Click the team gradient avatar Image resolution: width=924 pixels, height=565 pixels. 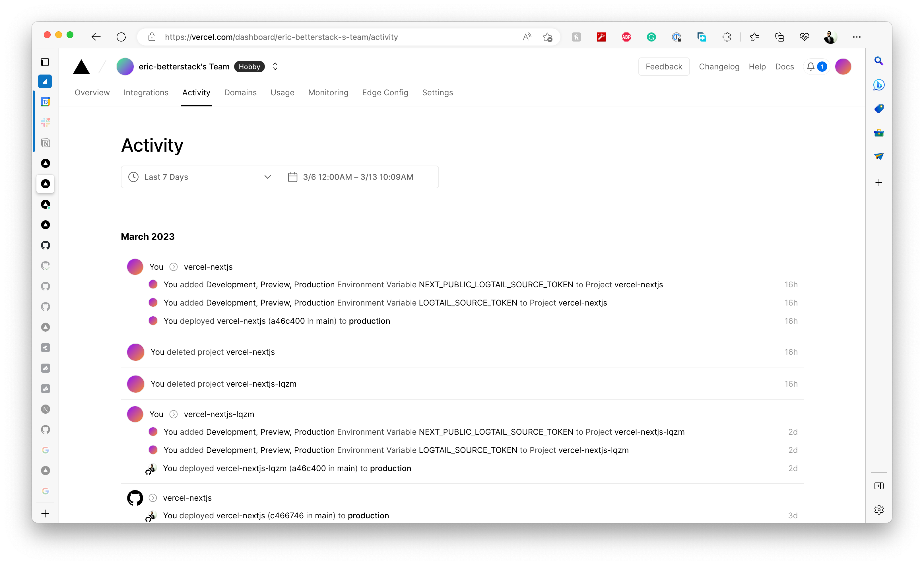pos(125,67)
